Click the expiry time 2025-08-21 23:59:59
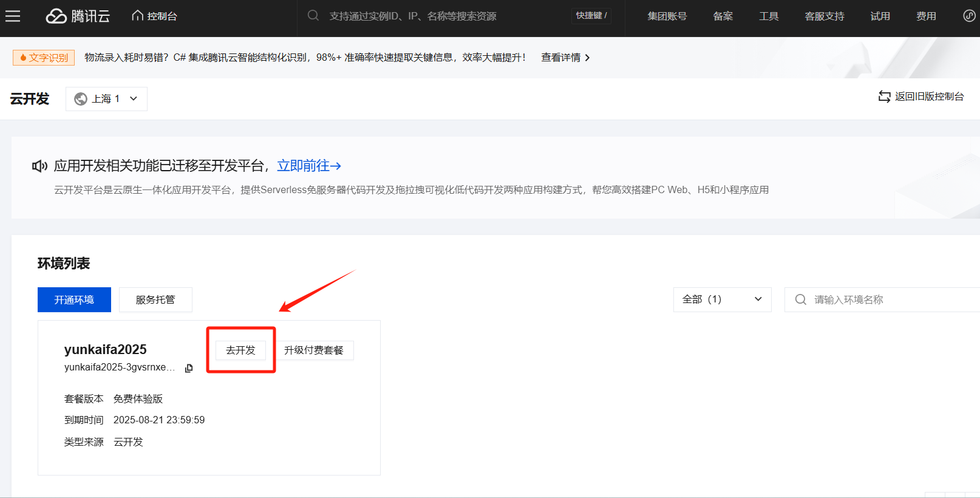Viewport: 980px width, 498px height. point(159,420)
